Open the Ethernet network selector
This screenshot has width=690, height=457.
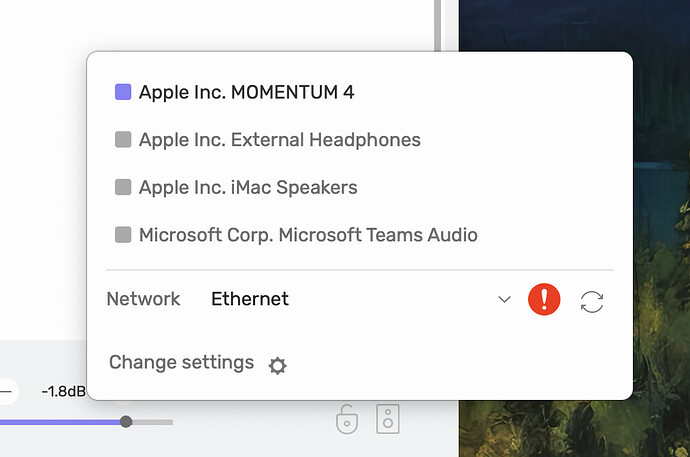pyautogui.click(x=359, y=299)
